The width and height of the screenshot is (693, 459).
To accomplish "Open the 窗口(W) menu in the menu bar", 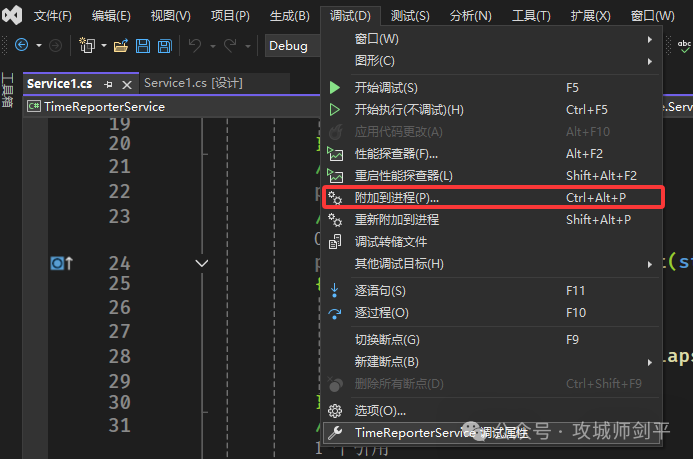I will click(652, 16).
